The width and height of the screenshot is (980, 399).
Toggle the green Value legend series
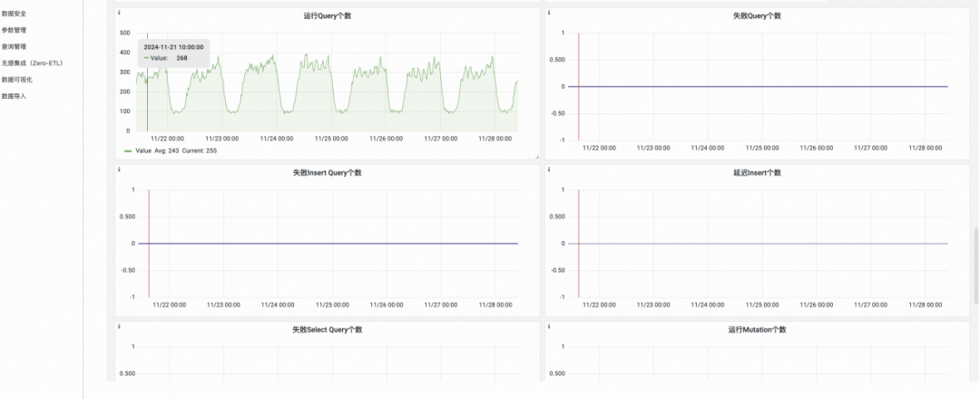pyautogui.click(x=142, y=151)
